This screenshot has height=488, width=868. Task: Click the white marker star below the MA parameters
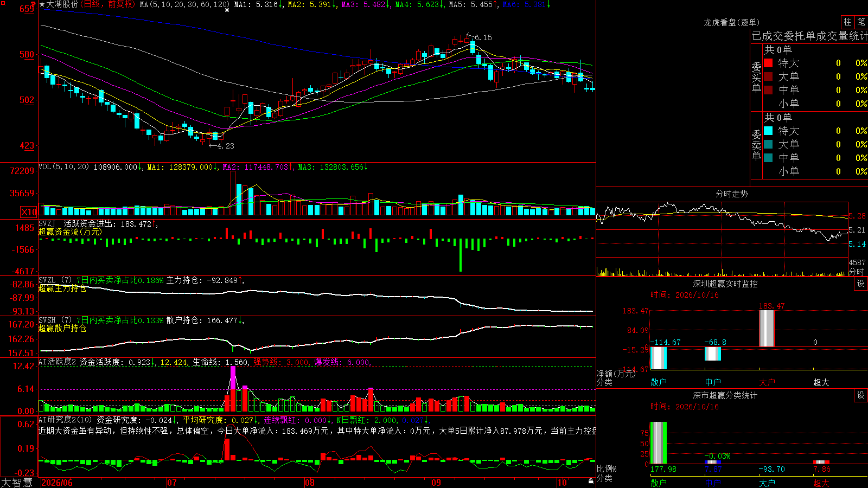click(x=227, y=10)
